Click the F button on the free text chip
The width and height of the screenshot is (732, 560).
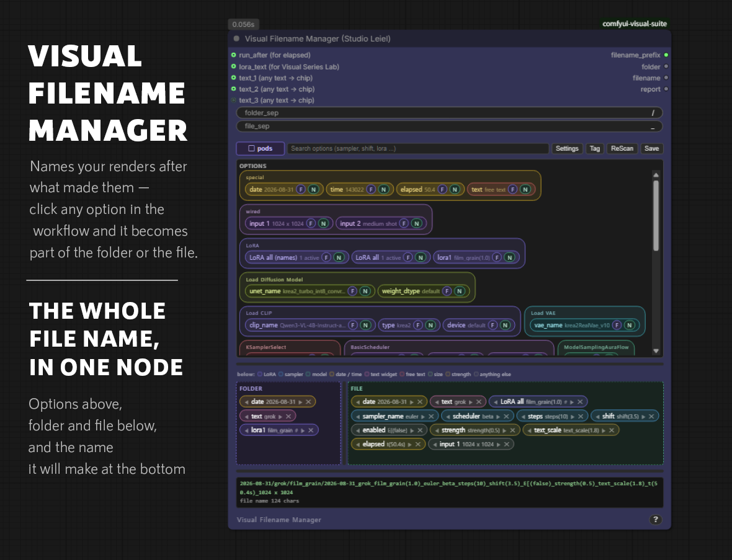coord(512,190)
